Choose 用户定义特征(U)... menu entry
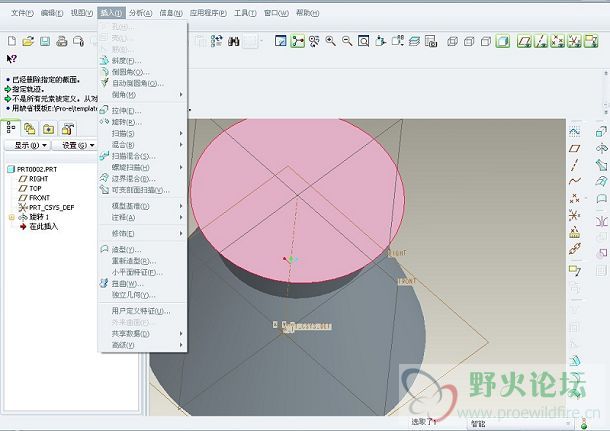The height and width of the screenshot is (431, 610). coord(142,311)
